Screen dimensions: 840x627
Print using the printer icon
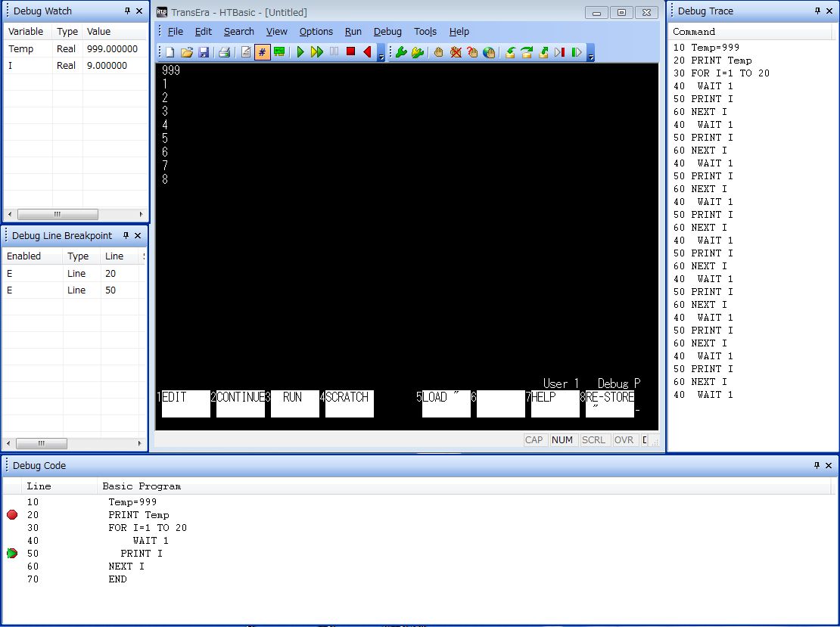tap(225, 52)
